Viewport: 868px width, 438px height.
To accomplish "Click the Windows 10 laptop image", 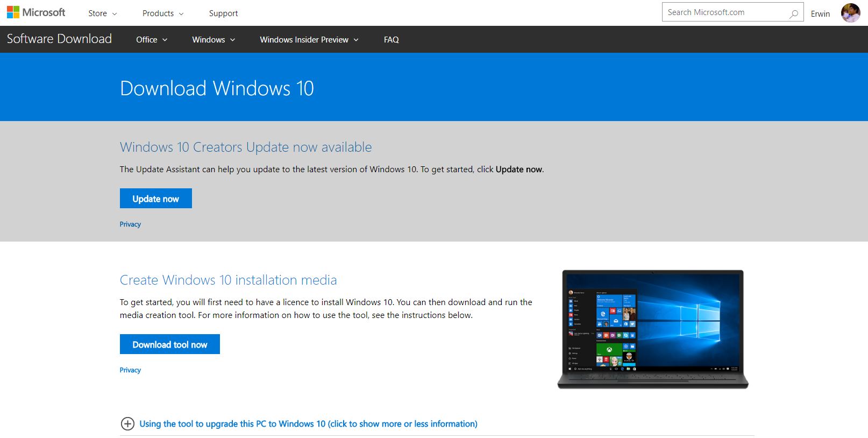I will pos(653,329).
